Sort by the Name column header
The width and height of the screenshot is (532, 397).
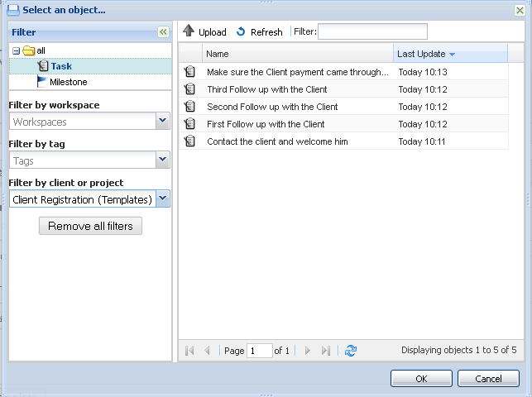298,54
